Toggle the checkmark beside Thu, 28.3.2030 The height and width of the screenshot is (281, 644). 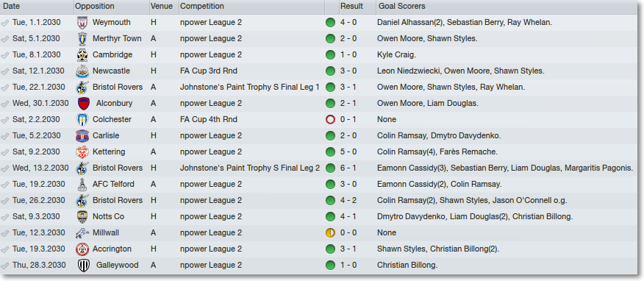(x=5, y=266)
